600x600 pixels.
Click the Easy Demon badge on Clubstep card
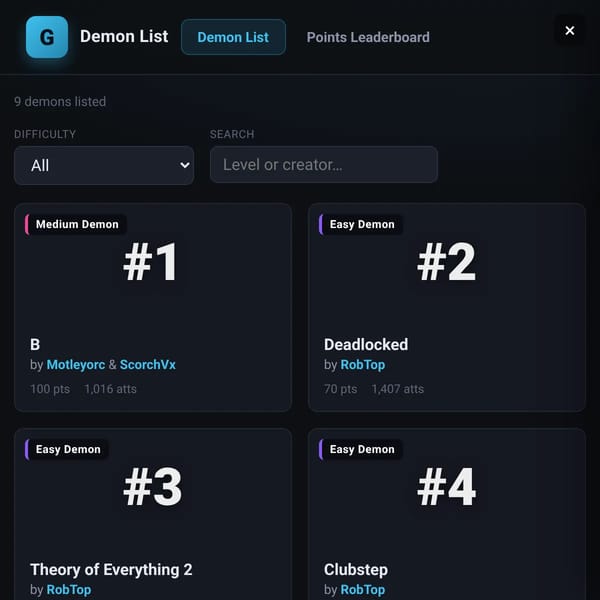[360, 449]
